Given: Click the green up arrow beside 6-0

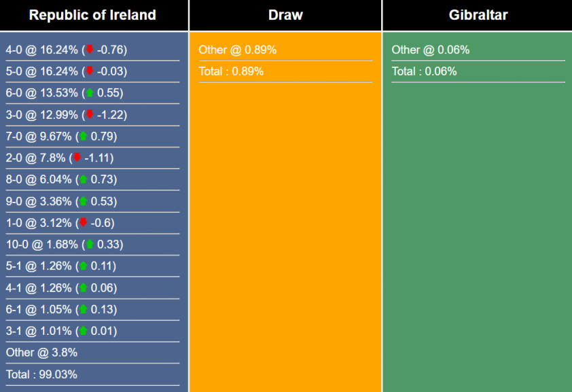Looking at the screenshot, I should point(89,93).
